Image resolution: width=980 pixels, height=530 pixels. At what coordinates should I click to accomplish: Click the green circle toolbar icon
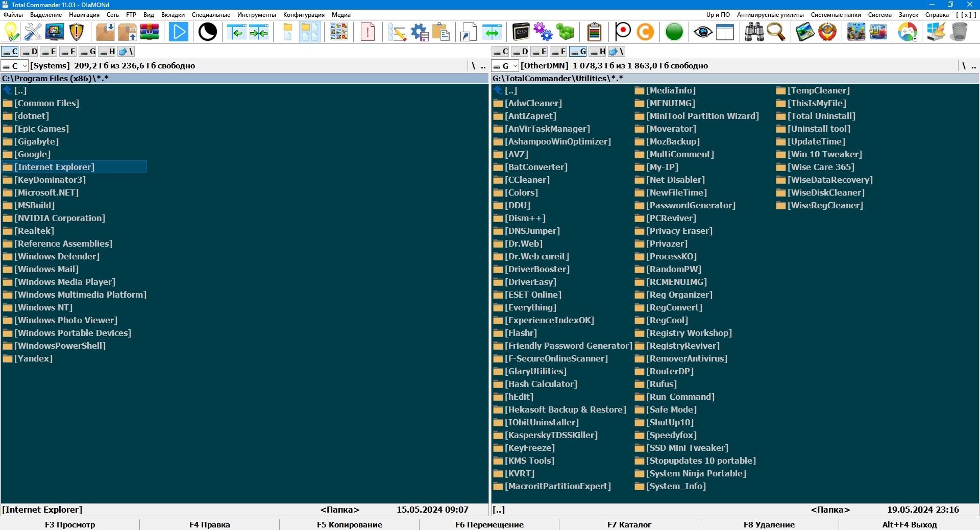click(x=674, y=32)
